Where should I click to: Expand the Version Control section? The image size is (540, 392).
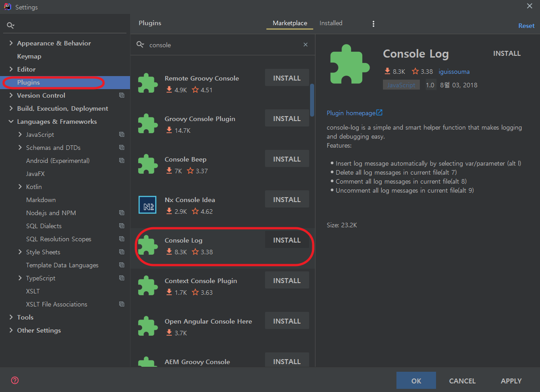(x=11, y=95)
